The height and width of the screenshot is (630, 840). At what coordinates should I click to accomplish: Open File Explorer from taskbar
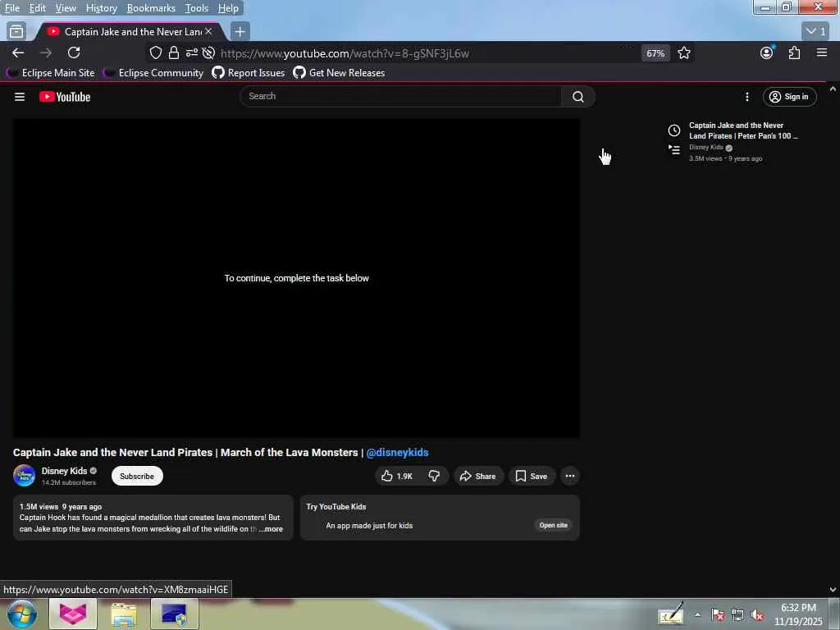[x=124, y=614]
